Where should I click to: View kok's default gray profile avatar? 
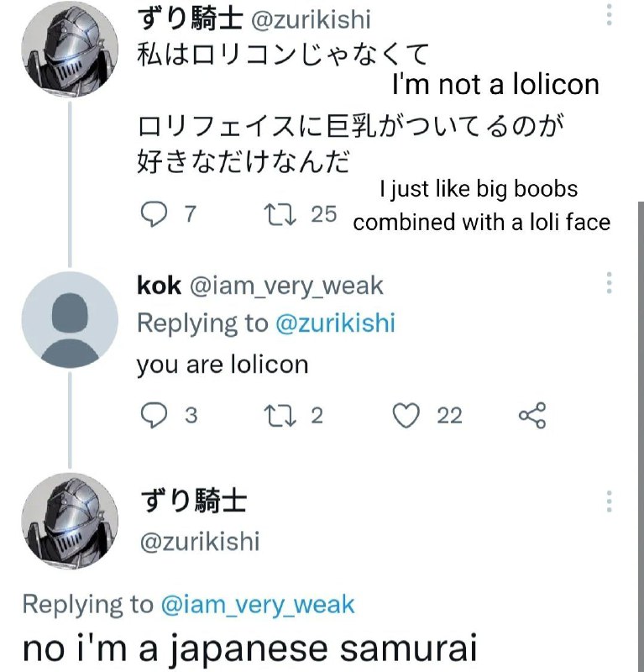coord(70,319)
